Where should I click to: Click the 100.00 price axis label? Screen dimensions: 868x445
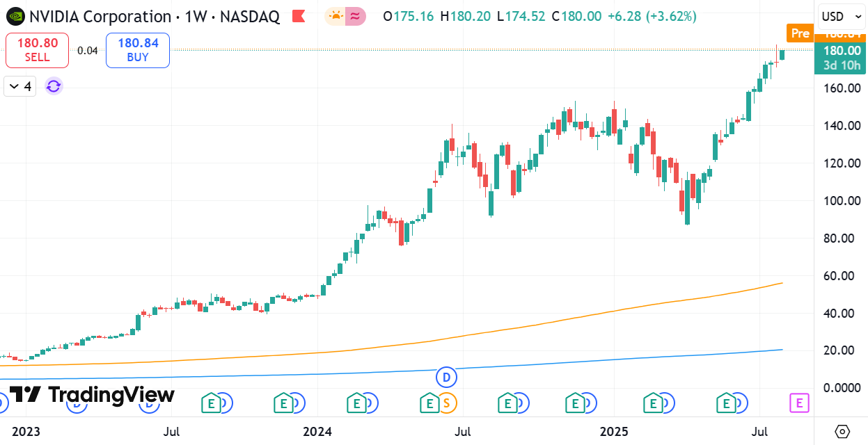pyautogui.click(x=842, y=201)
